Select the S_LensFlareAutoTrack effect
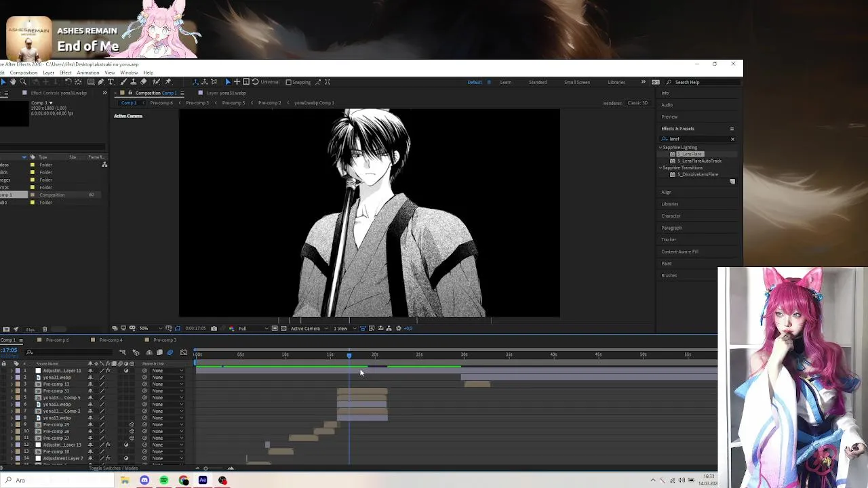Viewport: 868px width, 488px height. point(699,161)
